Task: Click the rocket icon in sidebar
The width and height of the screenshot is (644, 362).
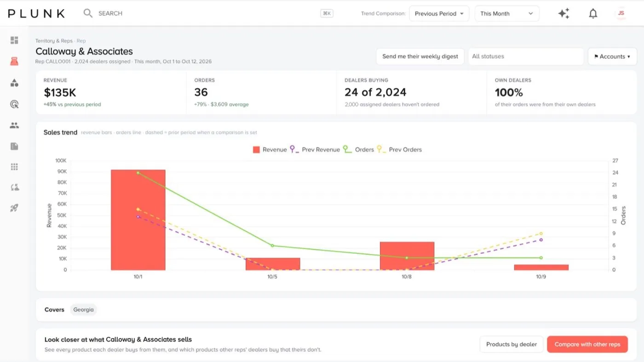Action: click(14, 208)
